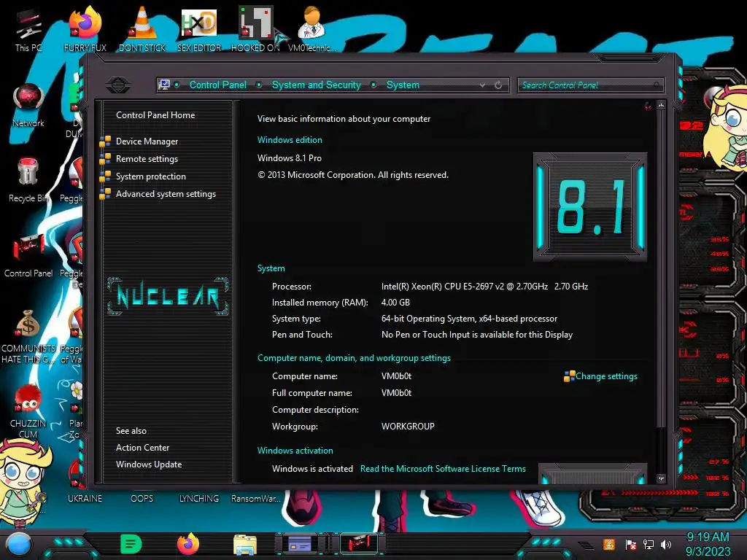Screen dimensions: 747x560
Task: Open the COMMUNISTS HATE THIS money bag icon
Action: pyautogui.click(x=28, y=335)
